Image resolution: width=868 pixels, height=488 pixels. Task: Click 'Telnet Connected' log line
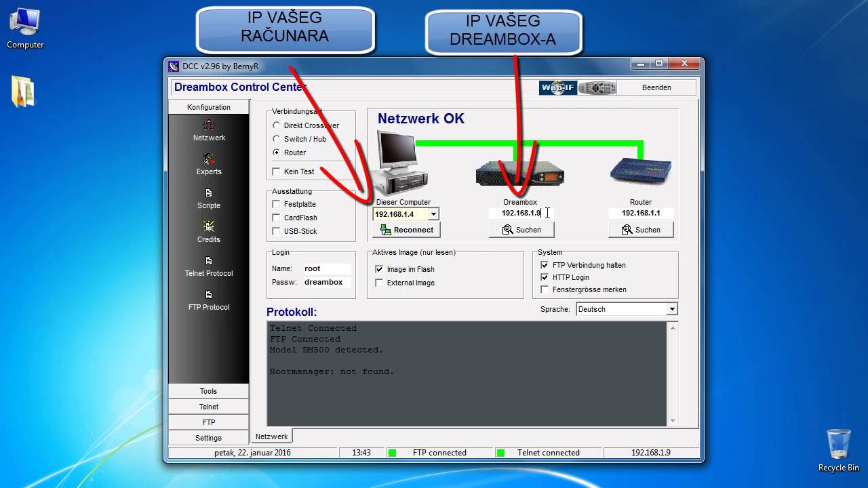313,328
